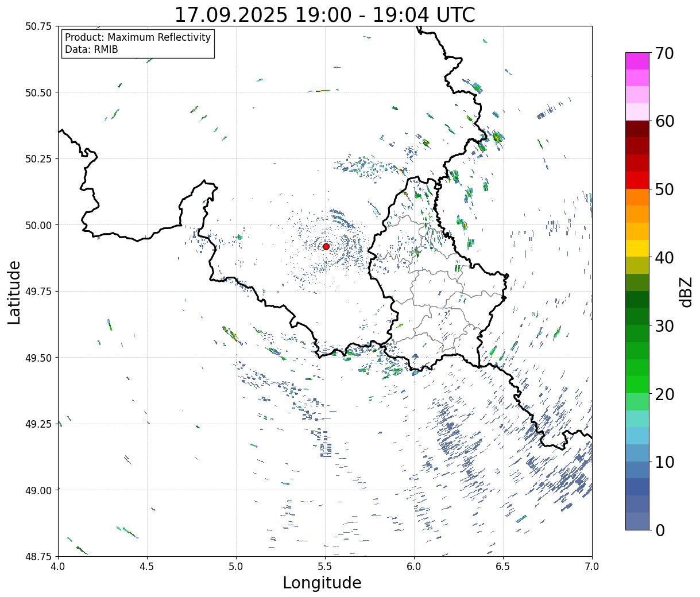Click the colorbar tick label 40
700x597 pixels.
(664, 258)
